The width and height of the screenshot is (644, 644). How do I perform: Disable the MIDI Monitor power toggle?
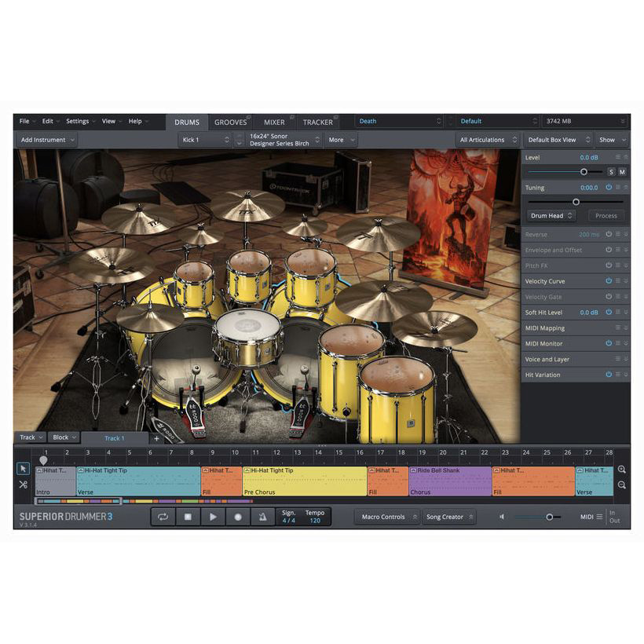(x=609, y=343)
